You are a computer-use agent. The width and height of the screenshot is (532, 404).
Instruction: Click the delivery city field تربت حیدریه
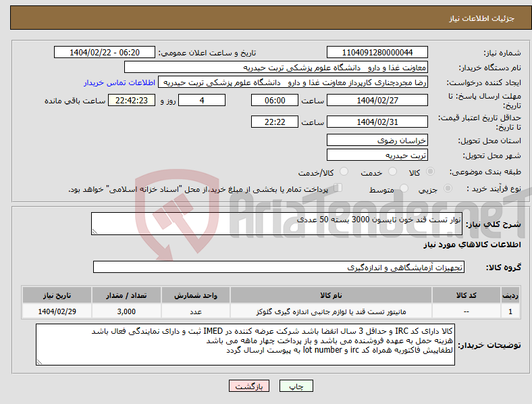click(x=377, y=155)
